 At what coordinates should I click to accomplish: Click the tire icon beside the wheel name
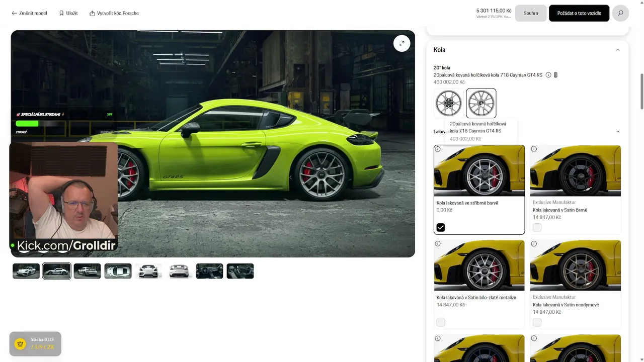click(556, 75)
